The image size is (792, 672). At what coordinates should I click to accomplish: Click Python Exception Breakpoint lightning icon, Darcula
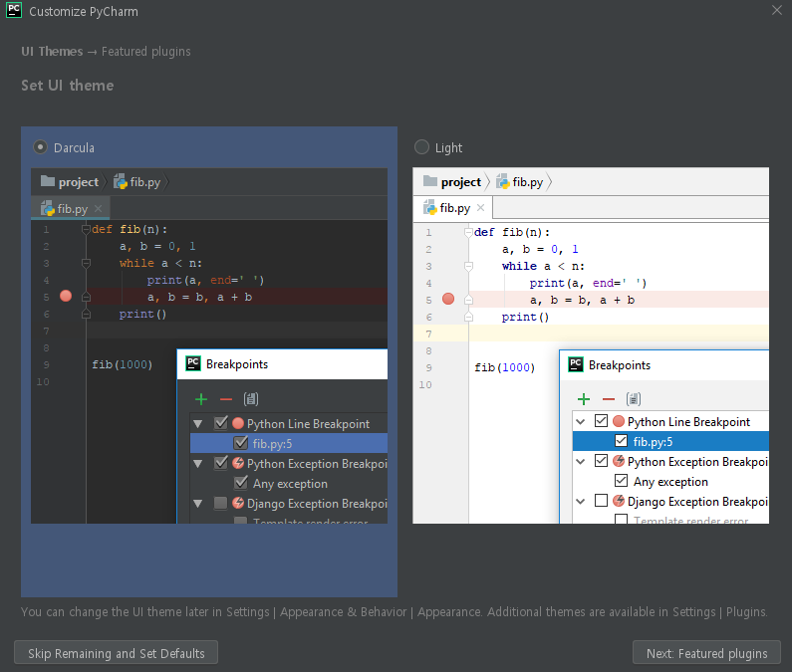click(238, 463)
